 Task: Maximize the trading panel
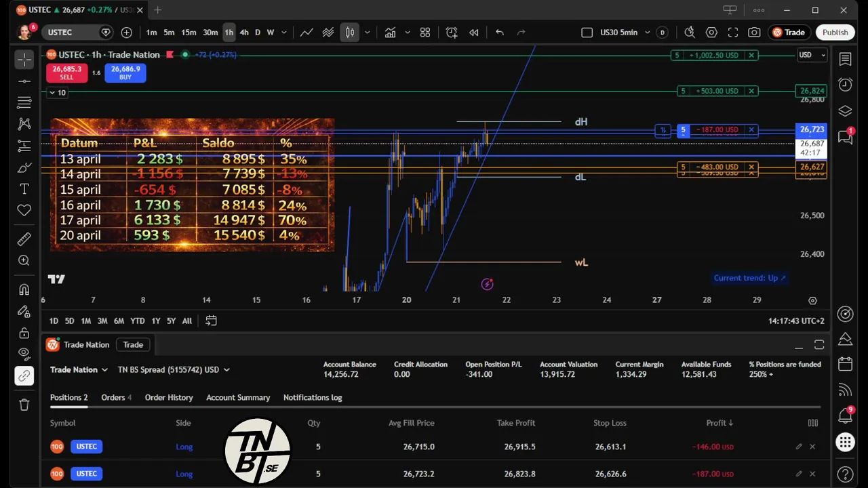pos(819,345)
